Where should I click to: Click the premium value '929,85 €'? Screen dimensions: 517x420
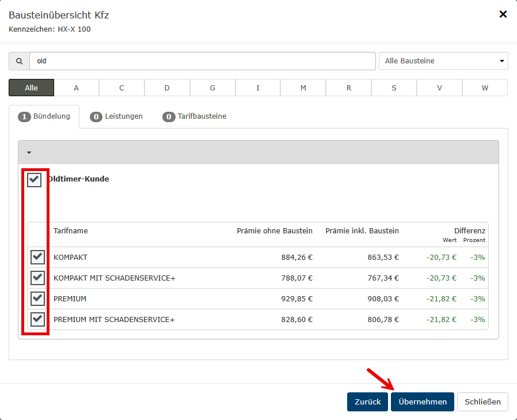click(x=296, y=299)
